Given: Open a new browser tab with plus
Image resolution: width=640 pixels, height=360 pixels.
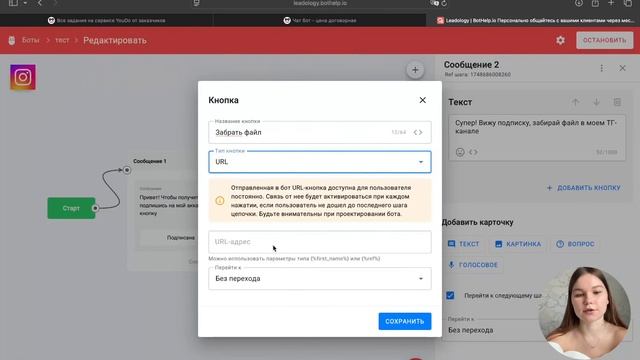Looking at the screenshot, I should pos(611,3).
